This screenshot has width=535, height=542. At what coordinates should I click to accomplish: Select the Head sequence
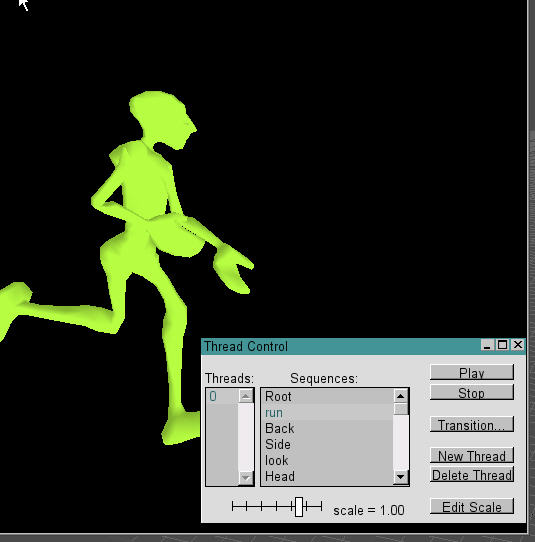point(327,476)
